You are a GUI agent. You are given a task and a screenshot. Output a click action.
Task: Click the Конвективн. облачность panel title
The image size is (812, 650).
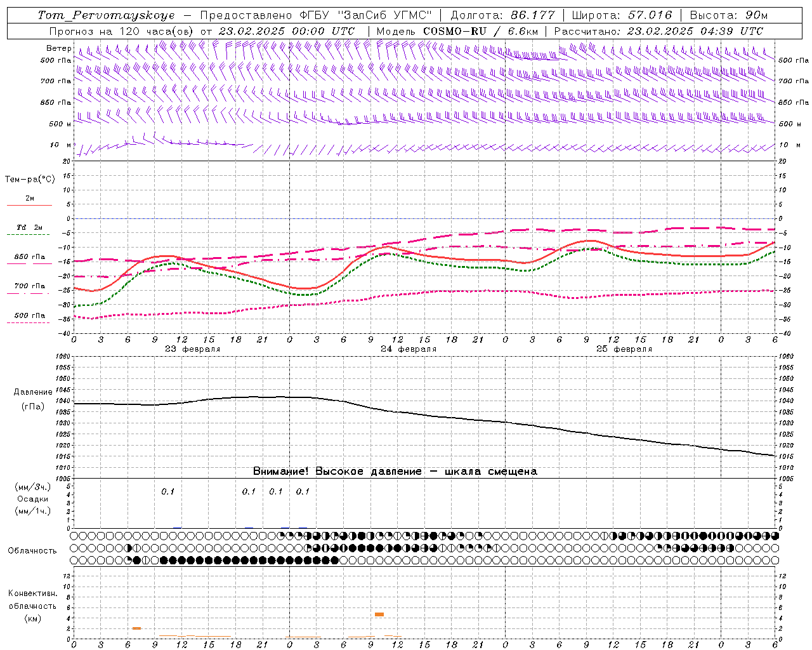tap(32, 599)
